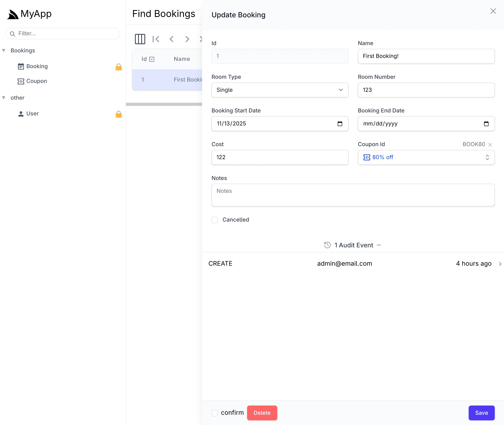Open User in the sidebar menu
The height and width of the screenshot is (425, 504).
(32, 114)
